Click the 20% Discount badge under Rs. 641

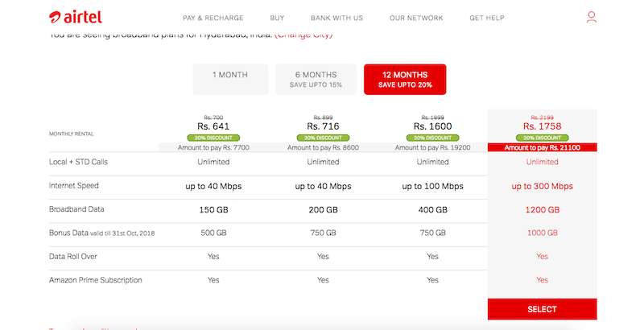[213, 138]
